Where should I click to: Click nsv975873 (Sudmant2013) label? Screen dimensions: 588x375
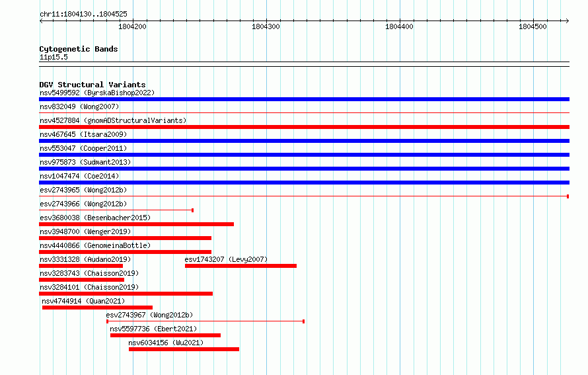[x=85, y=162]
